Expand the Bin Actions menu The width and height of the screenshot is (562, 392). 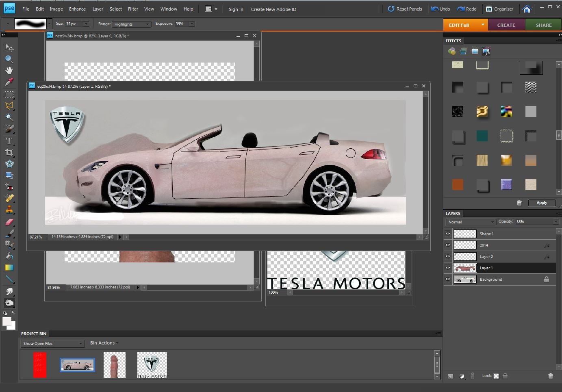[104, 343]
